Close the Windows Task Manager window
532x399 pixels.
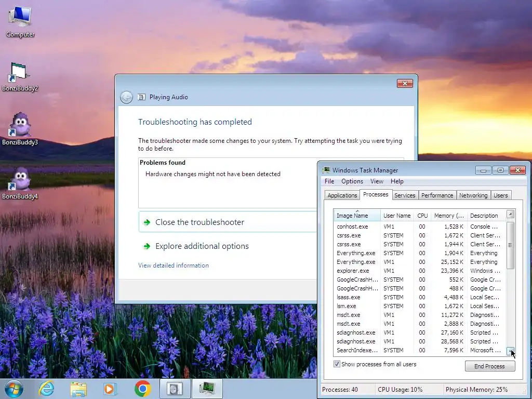[x=518, y=170]
